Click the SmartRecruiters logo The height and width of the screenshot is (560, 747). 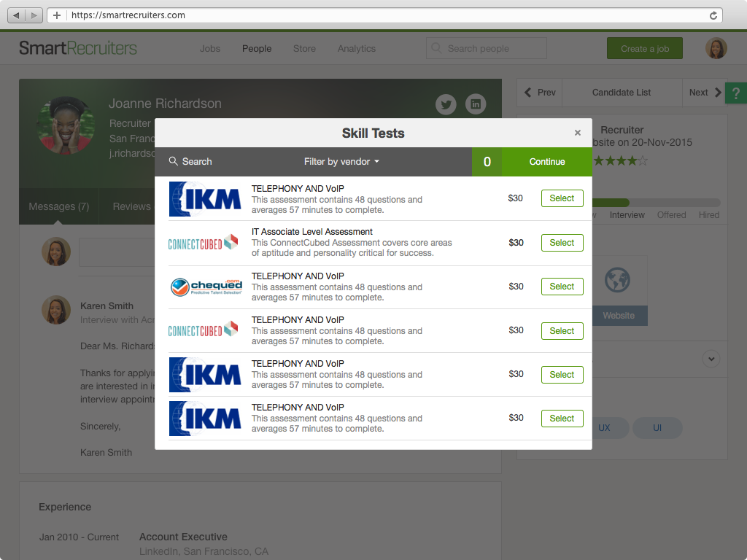pyautogui.click(x=77, y=48)
